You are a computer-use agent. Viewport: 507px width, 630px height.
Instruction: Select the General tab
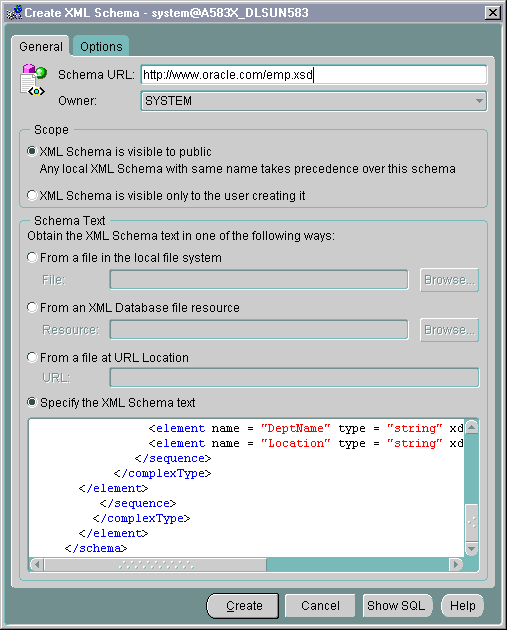(41, 47)
